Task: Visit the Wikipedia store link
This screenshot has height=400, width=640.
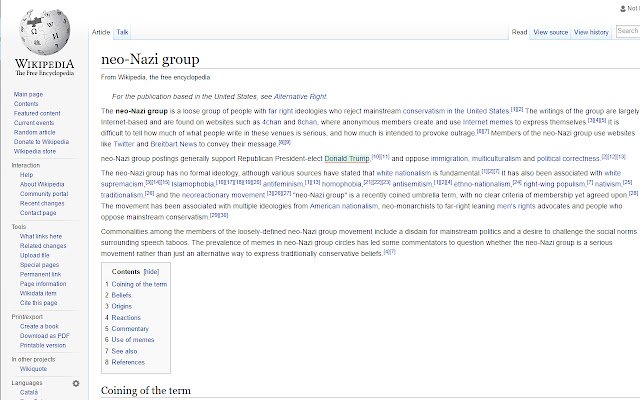Action: [x=35, y=151]
